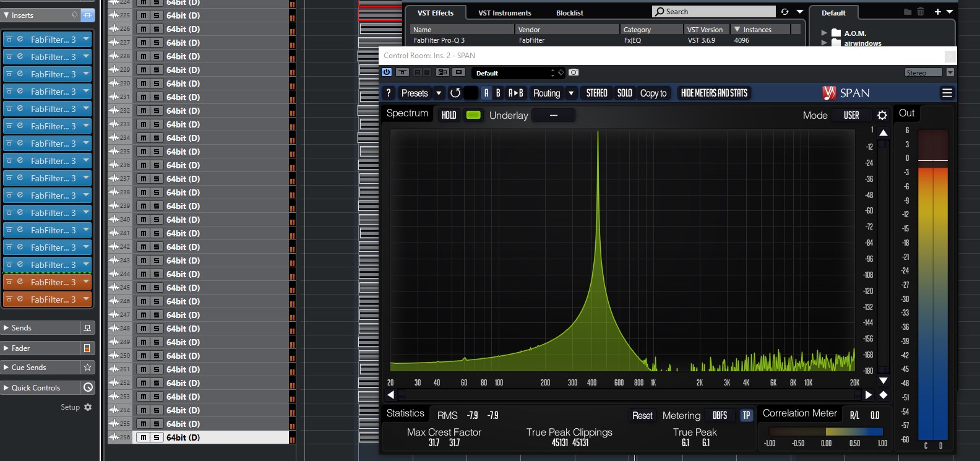Screen dimensions: 980x461
Task: Select state A in SPAN
Action: click(x=486, y=93)
